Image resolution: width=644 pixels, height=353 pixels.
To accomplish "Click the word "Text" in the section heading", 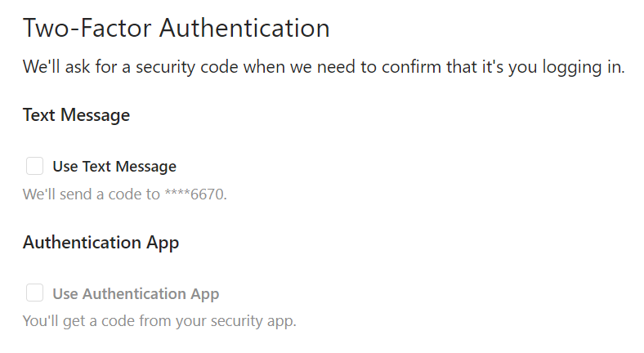I will point(38,115).
